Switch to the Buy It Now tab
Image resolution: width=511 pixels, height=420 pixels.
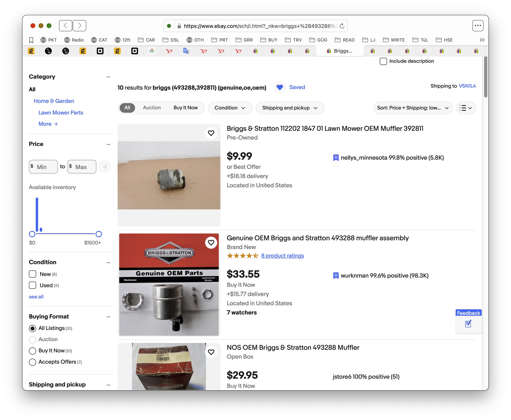[x=185, y=108]
